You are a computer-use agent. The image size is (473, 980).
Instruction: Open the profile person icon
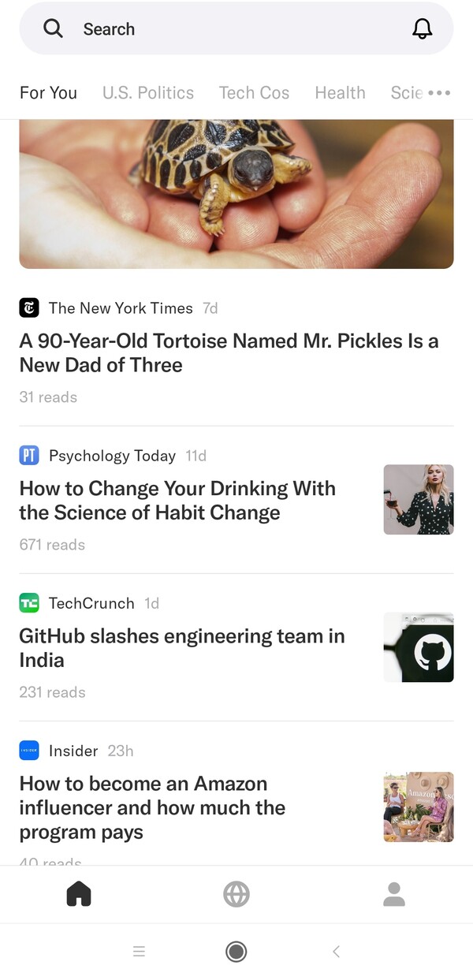tap(394, 894)
